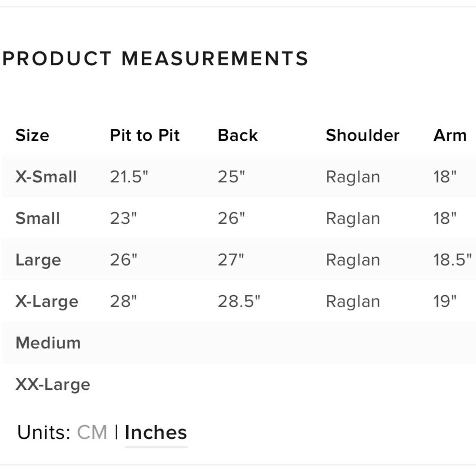Click the Small back measurement 26"

pos(231,218)
